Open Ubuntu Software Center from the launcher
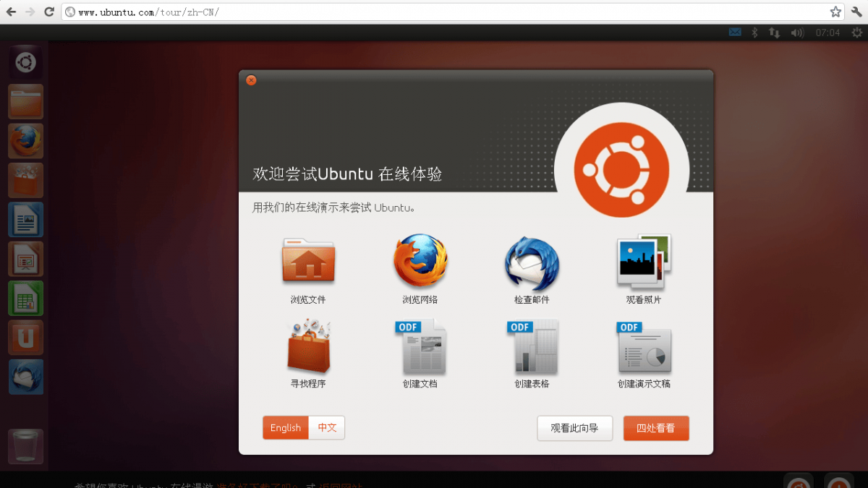868x488 pixels. tap(25, 181)
